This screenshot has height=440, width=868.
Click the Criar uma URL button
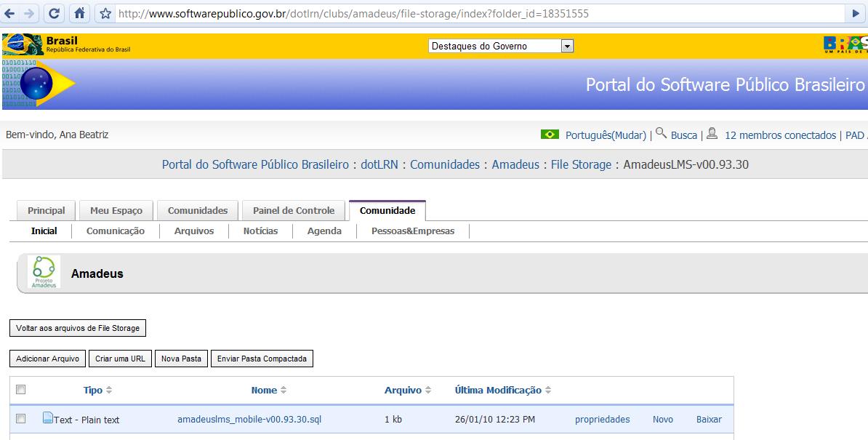pos(120,359)
